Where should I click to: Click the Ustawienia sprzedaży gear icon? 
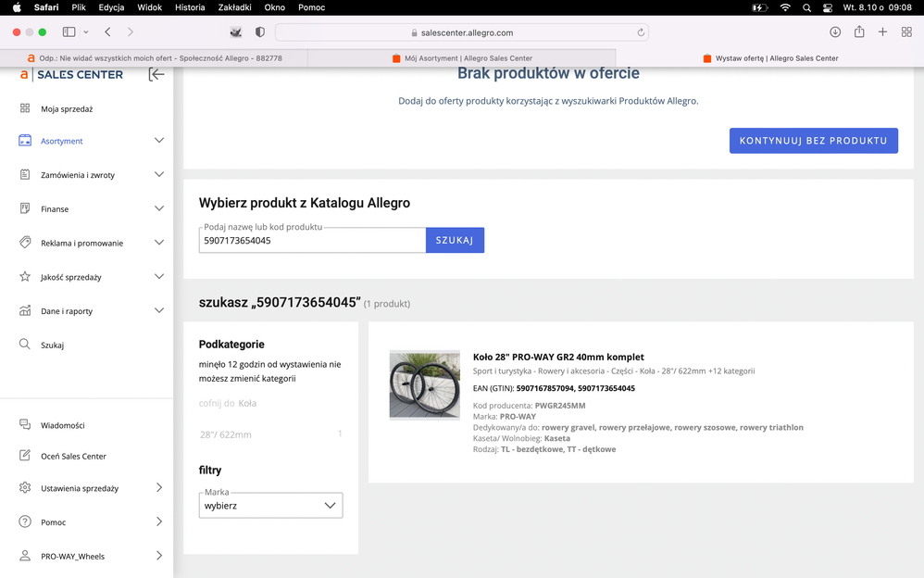click(25, 488)
